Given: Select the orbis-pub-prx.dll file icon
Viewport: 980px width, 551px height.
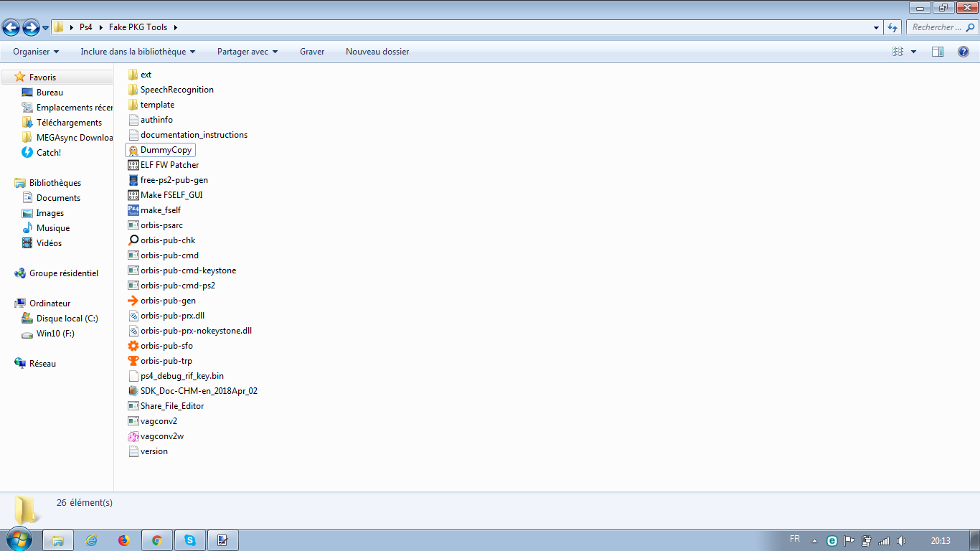Looking at the screenshot, I should [x=133, y=316].
